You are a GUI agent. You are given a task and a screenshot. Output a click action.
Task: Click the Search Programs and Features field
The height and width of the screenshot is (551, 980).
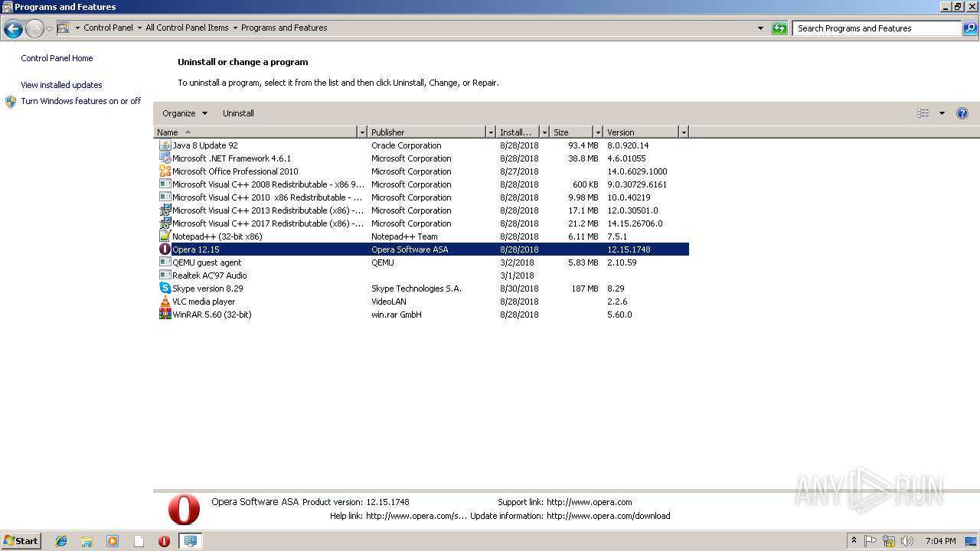click(877, 28)
